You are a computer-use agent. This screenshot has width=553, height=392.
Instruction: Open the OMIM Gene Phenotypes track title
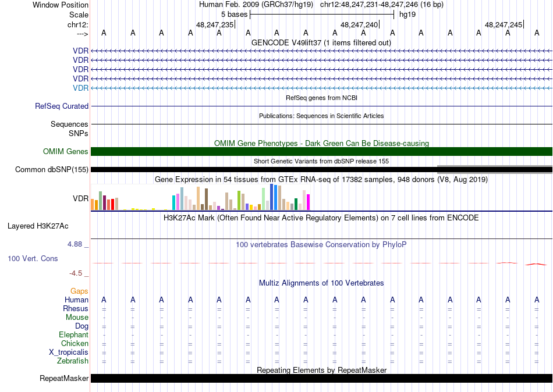[321, 143]
